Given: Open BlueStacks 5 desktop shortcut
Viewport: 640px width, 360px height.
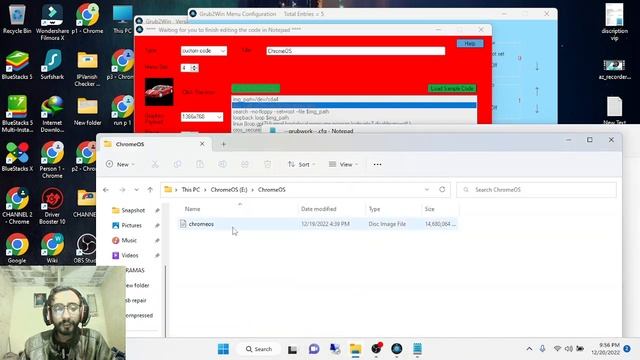Looking at the screenshot, I should point(17,65).
